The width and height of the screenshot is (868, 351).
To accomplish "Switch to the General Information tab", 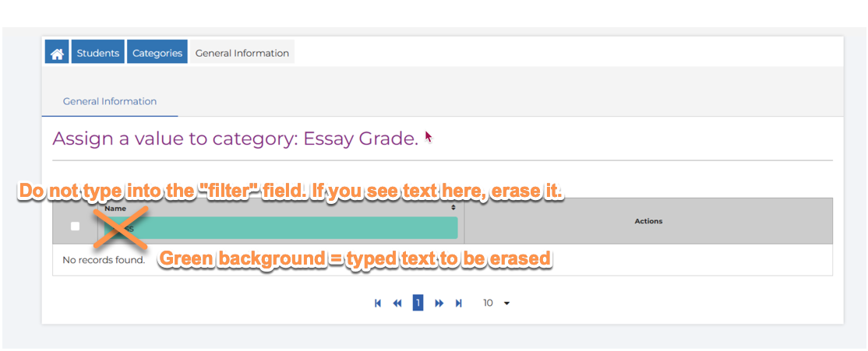I will tap(110, 101).
